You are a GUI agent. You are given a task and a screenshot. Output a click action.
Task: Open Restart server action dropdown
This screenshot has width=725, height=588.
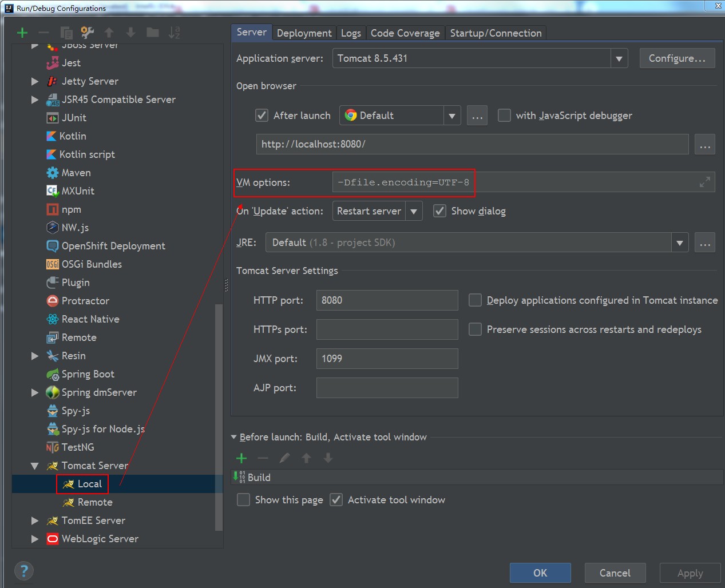click(x=414, y=211)
